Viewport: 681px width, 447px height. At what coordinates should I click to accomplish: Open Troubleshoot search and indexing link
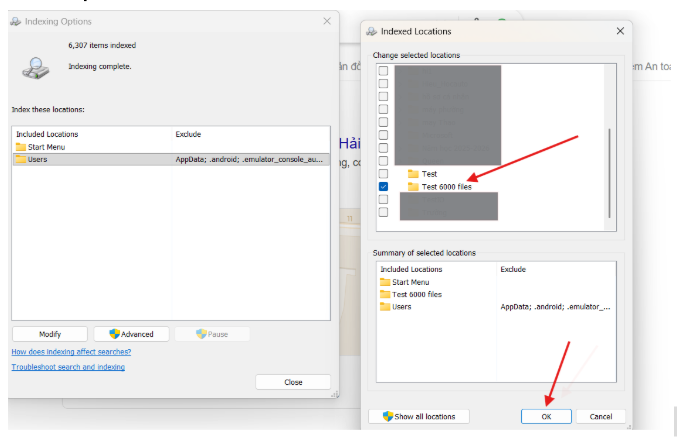coord(68,367)
